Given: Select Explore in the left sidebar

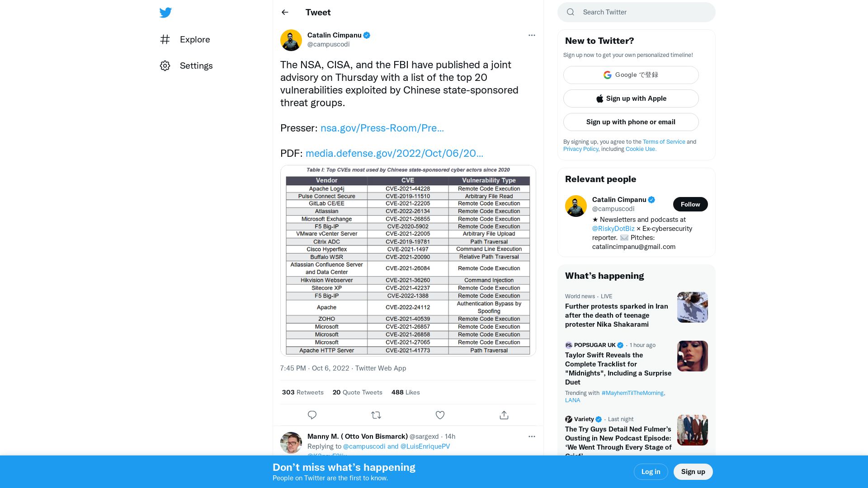Looking at the screenshot, I should tap(194, 39).
